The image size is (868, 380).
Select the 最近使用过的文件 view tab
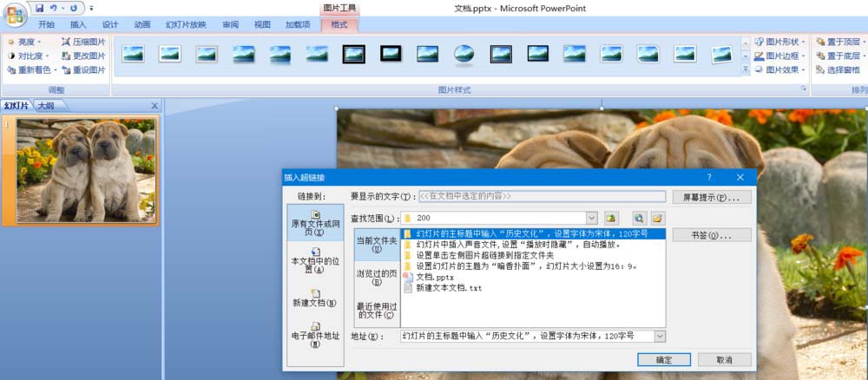377,311
